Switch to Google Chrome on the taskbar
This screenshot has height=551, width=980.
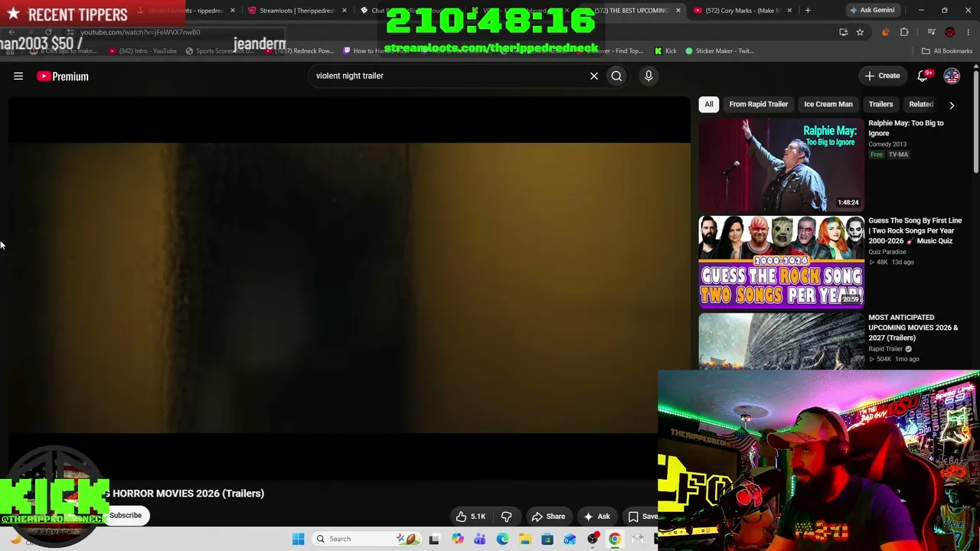click(x=615, y=539)
